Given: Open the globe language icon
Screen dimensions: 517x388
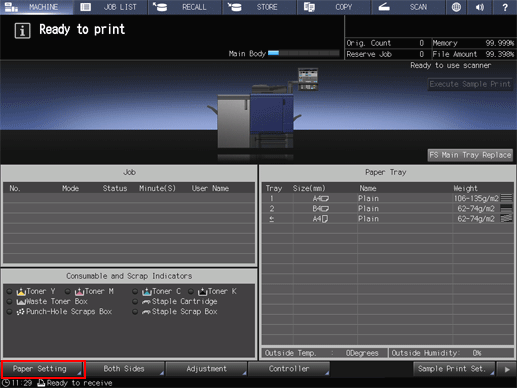Looking at the screenshot, I should click(x=456, y=7).
